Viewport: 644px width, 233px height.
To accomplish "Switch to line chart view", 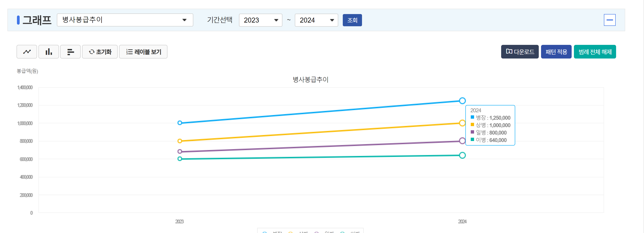I will click(27, 52).
